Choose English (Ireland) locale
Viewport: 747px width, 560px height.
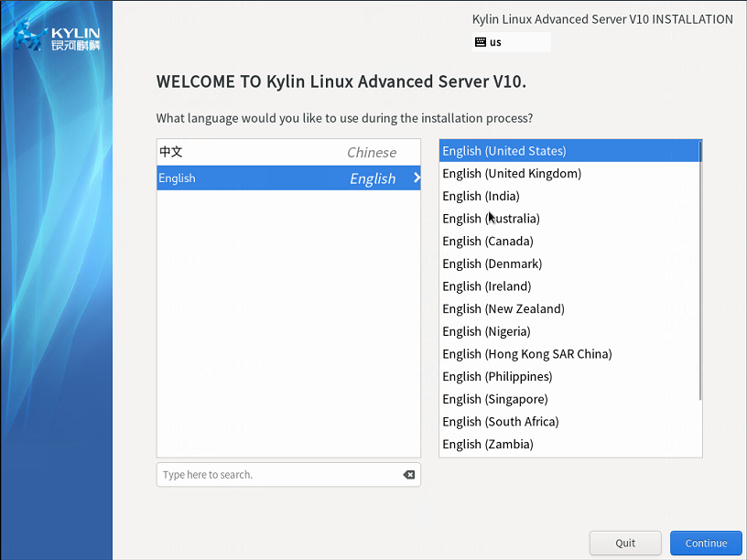[569, 286]
